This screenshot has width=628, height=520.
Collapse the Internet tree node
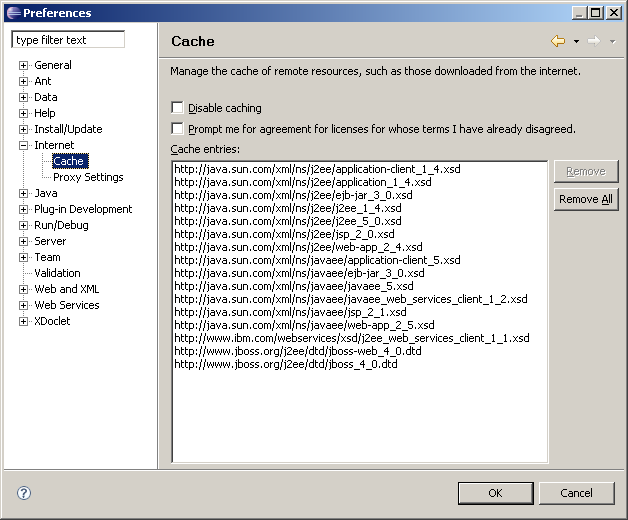[23, 145]
